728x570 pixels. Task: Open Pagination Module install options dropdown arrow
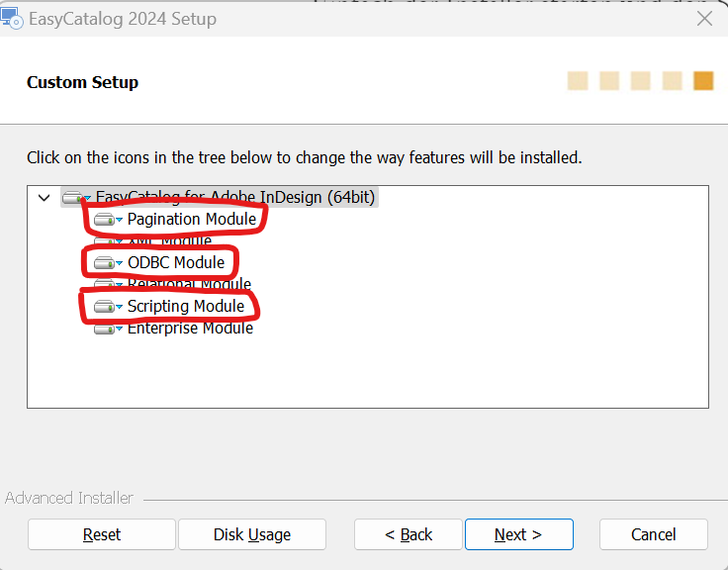(x=120, y=220)
